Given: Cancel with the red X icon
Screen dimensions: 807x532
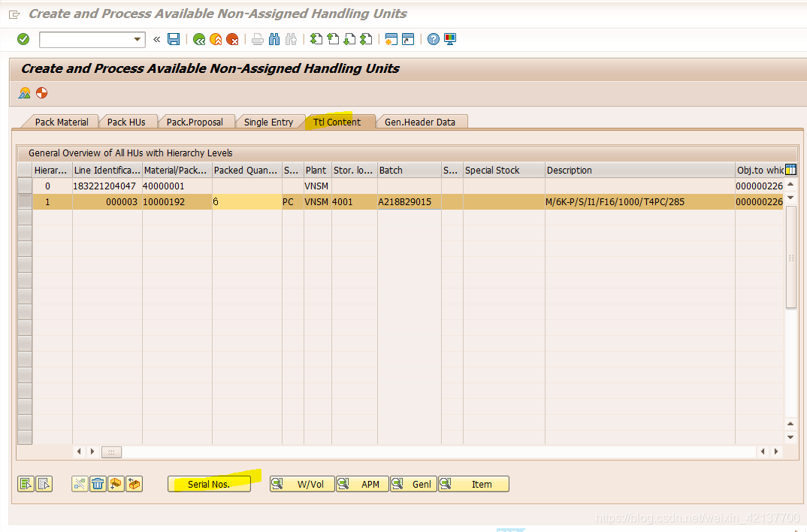Looking at the screenshot, I should [x=233, y=39].
